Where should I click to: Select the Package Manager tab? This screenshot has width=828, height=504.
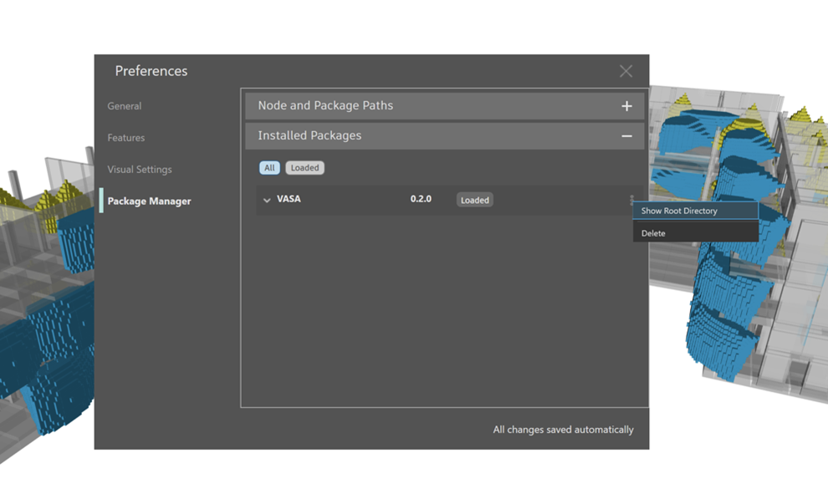coord(149,201)
